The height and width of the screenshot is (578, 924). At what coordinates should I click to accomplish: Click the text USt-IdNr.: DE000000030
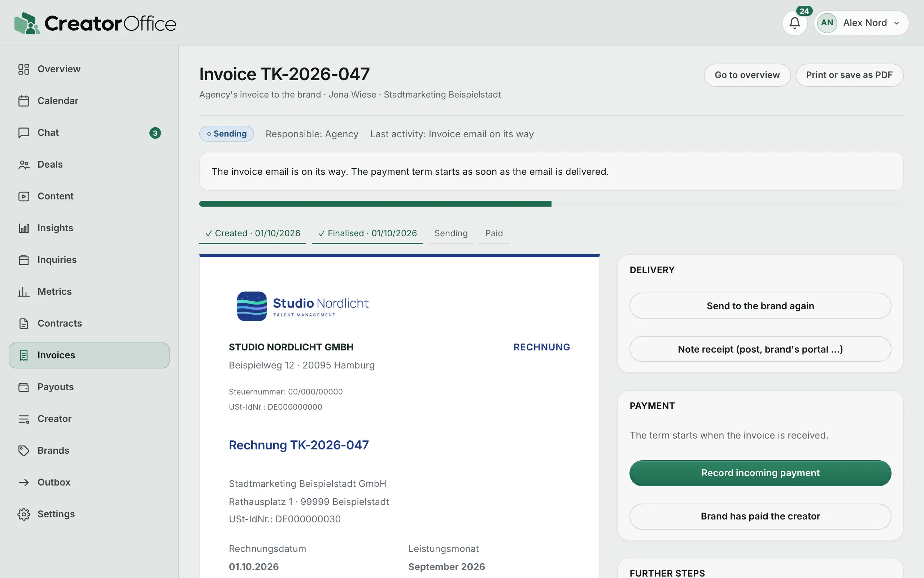tap(284, 519)
